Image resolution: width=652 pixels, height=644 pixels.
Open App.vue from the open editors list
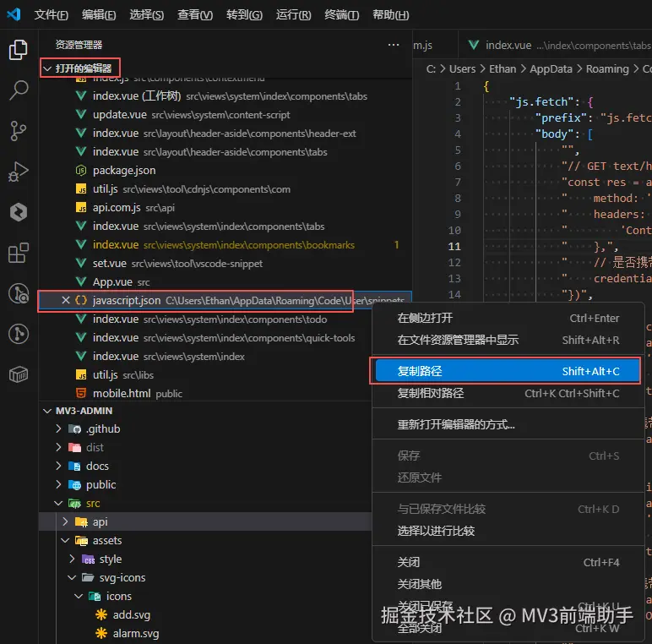[112, 281]
